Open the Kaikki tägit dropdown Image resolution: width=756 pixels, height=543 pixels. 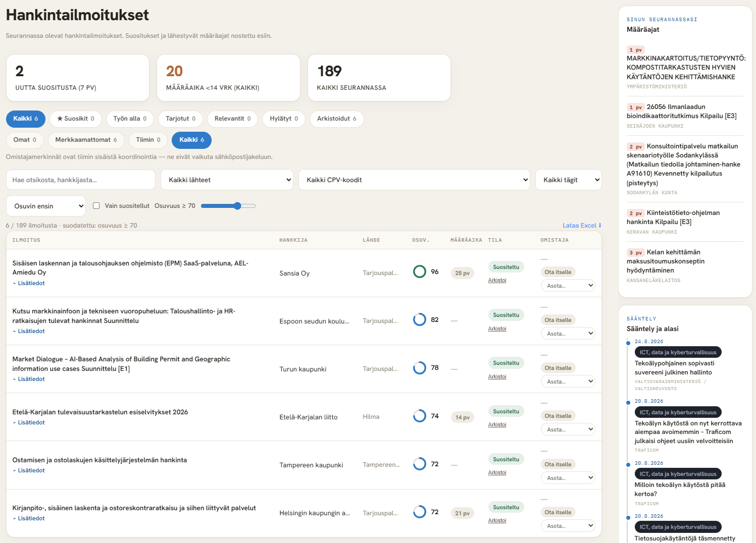[x=569, y=180]
